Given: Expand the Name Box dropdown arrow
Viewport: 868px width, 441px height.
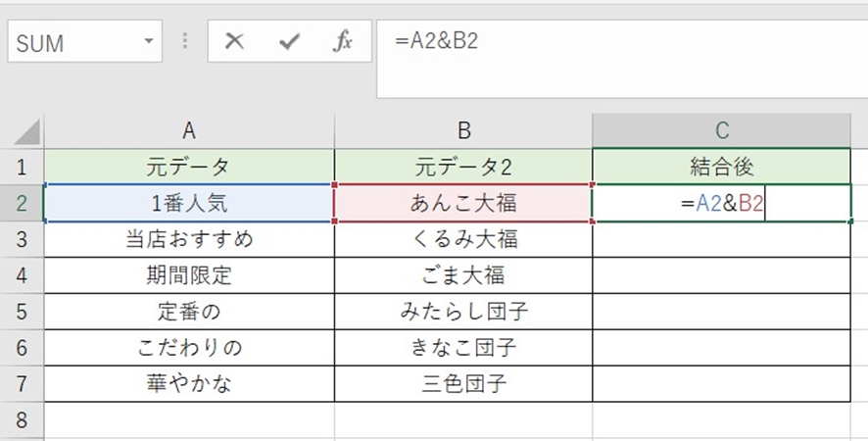Looking at the screenshot, I should point(149,42).
